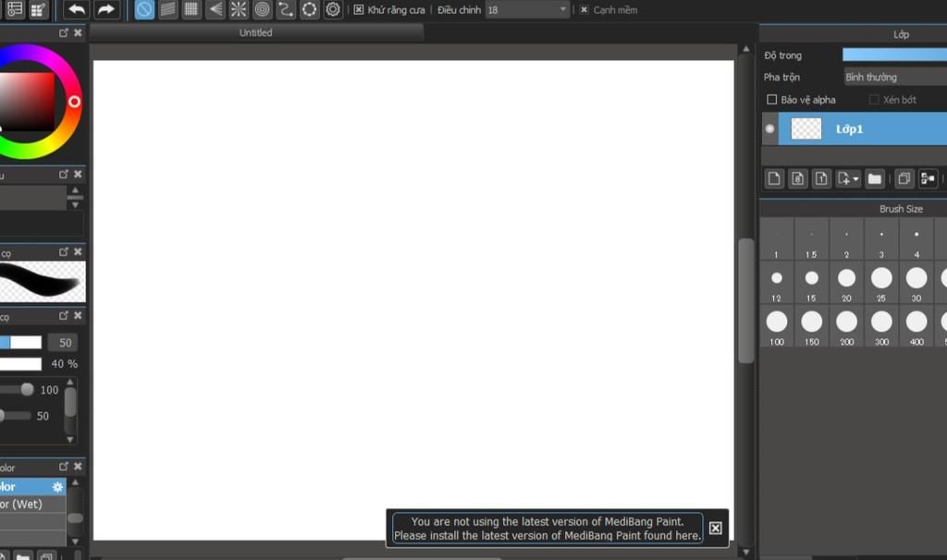Click canvas scrollbar up arrow
Image resolution: width=947 pixels, height=560 pixels.
click(746, 48)
